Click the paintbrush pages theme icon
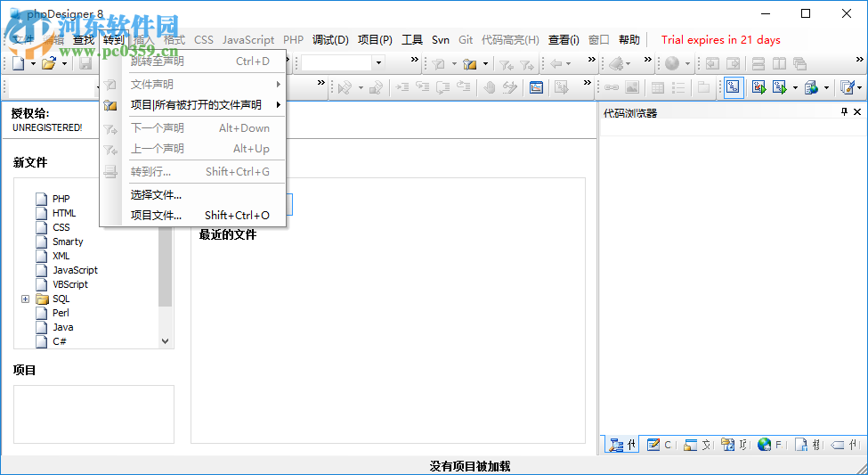This screenshot has width=868, height=475. [x=847, y=87]
